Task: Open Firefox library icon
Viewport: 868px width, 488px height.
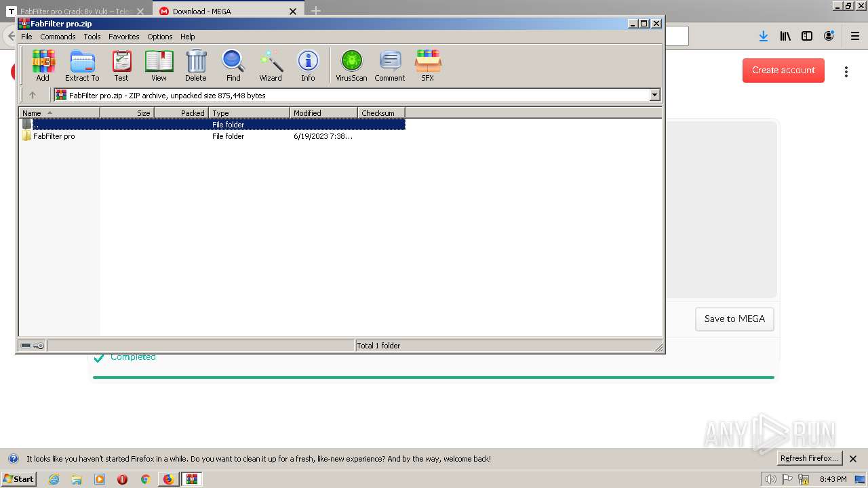Action: (x=785, y=36)
